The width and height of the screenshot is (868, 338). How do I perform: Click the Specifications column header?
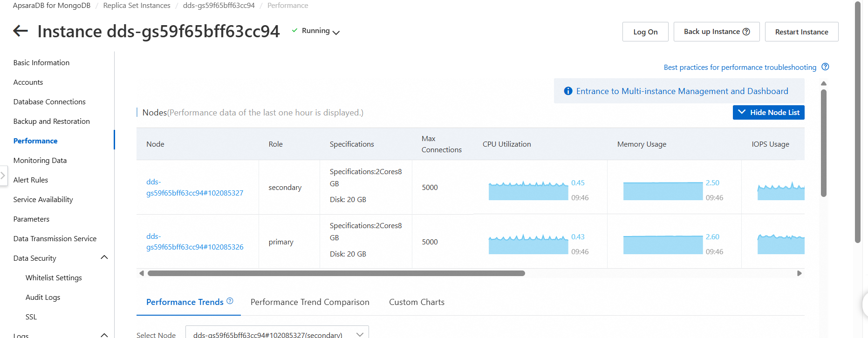pyautogui.click(x=352, y=144)
